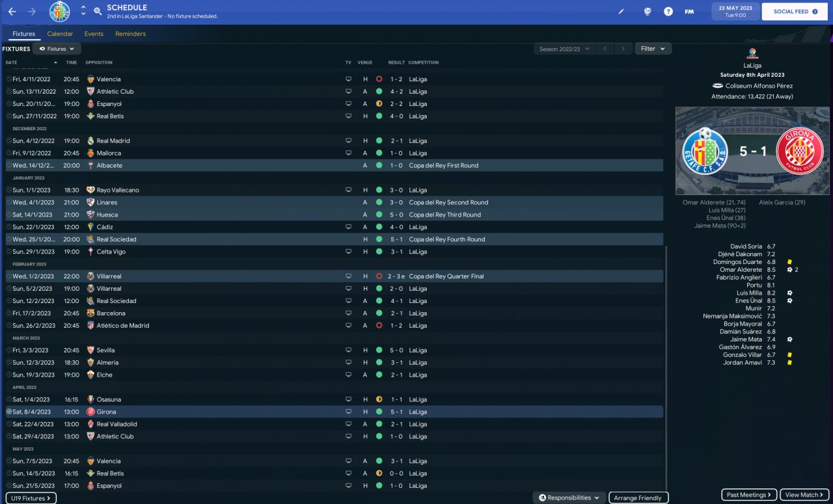833x504 pixels.
Task: Go to next season with right chevron
Action: pyautogui.click(x=623, y=49)
